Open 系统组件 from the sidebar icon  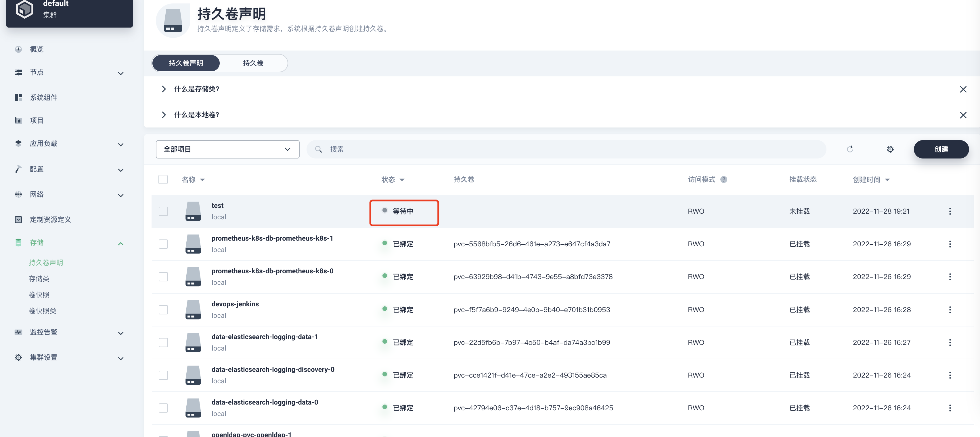[18, 98]
